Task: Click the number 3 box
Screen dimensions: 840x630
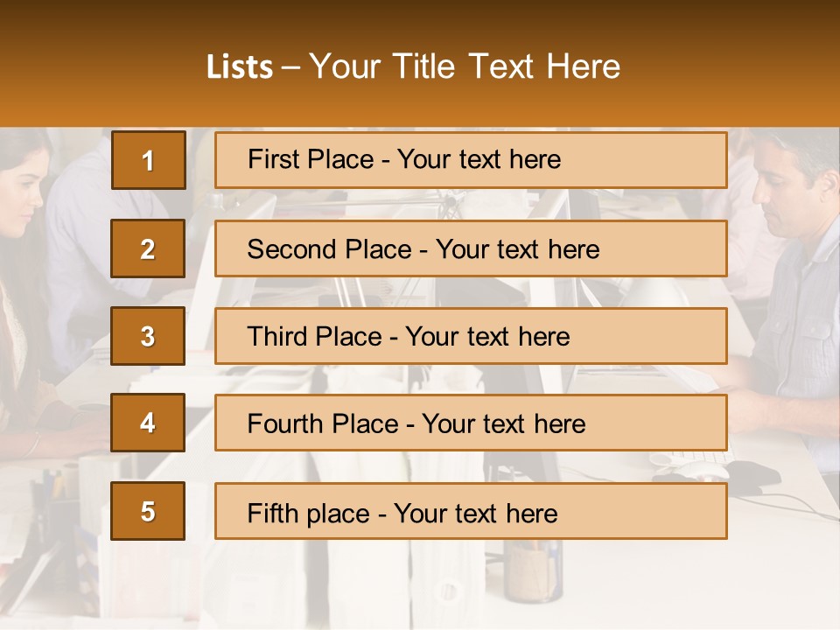Action: coord(148,336)
